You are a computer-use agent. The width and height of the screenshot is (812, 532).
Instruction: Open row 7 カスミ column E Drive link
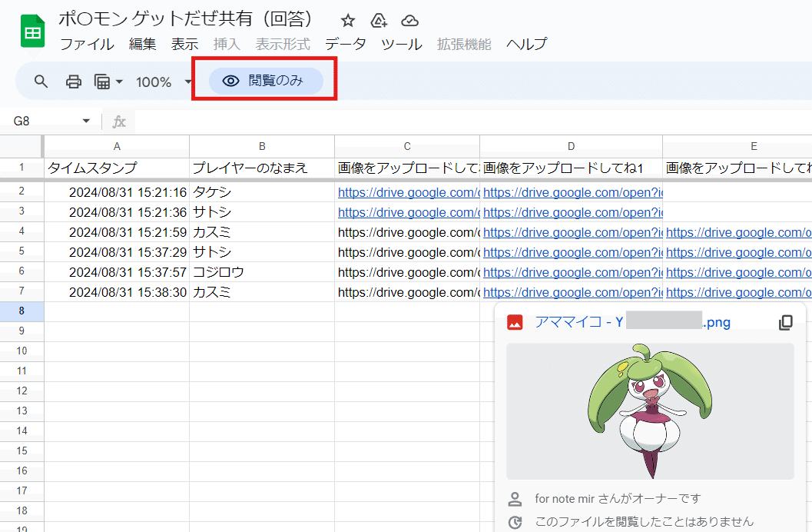(x=738, y=293)
